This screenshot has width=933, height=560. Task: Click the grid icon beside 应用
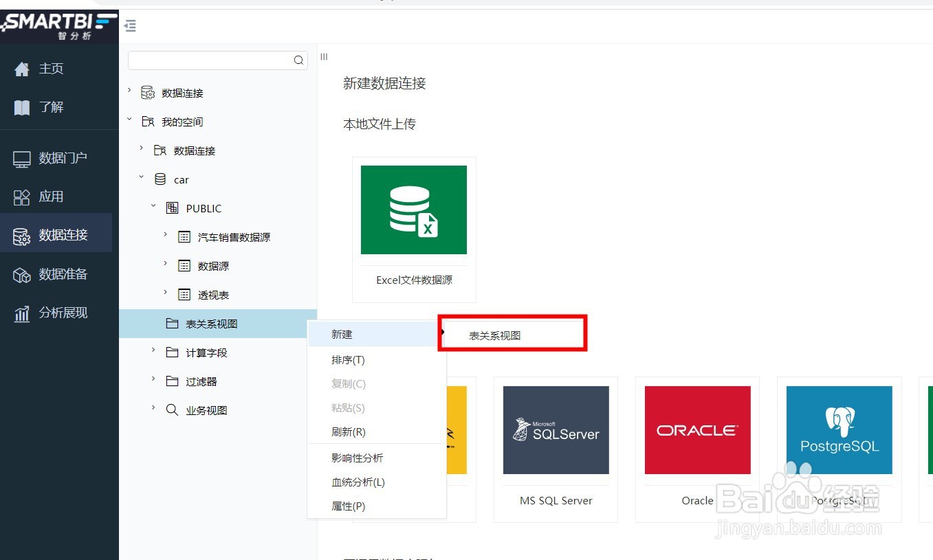[22, 197]
